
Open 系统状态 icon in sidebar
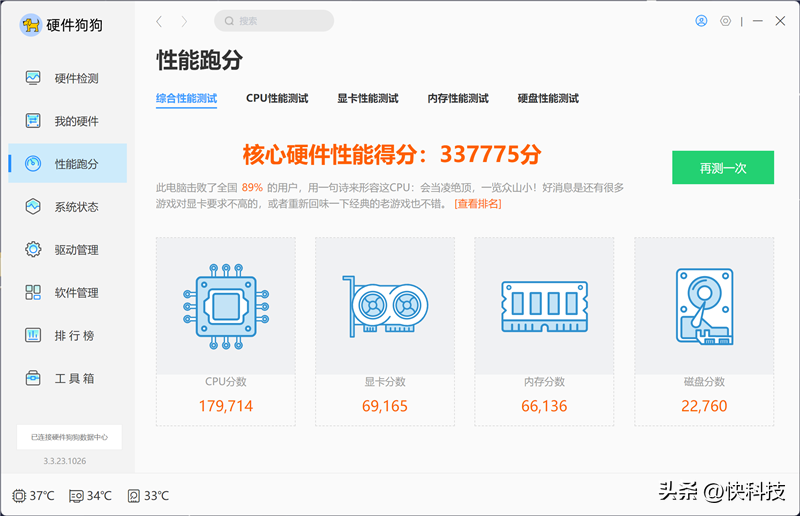click(x=33, y=206)
